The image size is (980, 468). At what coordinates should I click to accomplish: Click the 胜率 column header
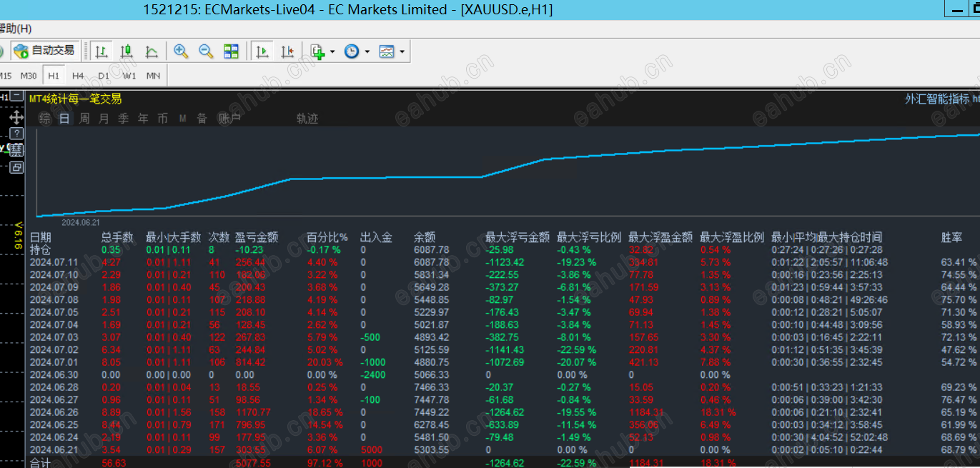(951, 237)
